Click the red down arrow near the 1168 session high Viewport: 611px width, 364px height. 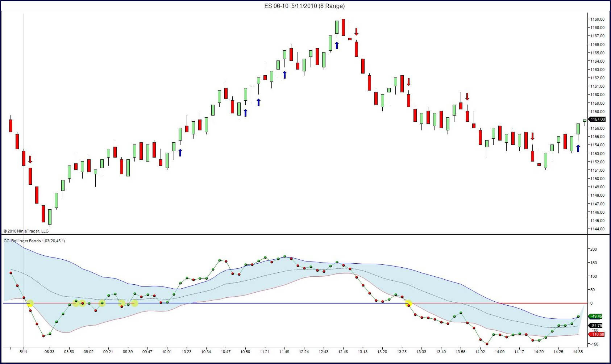pos(356,32)
